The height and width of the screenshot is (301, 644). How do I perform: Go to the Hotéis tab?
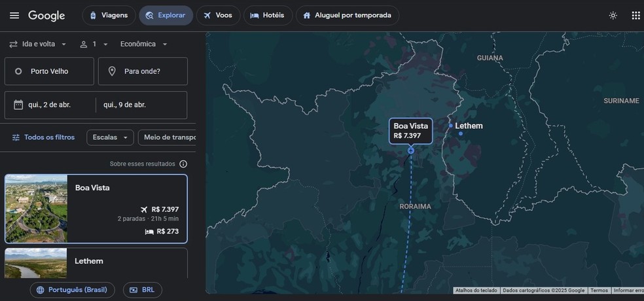(x=268, y=15)
